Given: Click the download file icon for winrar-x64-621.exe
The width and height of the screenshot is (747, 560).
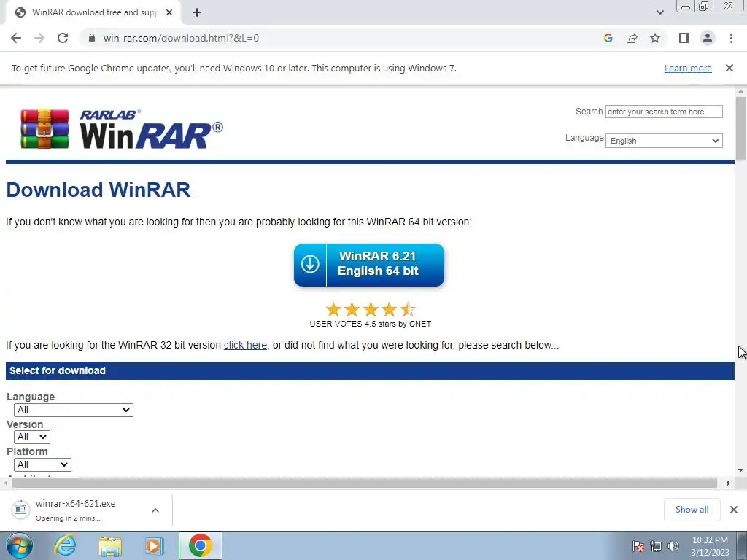Looking at the screenshot, I should click(x=20, y=510).
